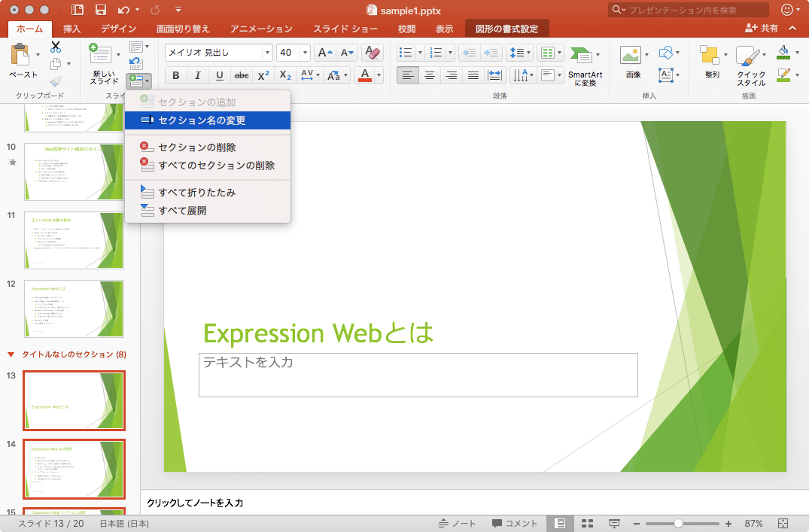
Task: Increase font size with A-up icon
Action: pos(325,53)
